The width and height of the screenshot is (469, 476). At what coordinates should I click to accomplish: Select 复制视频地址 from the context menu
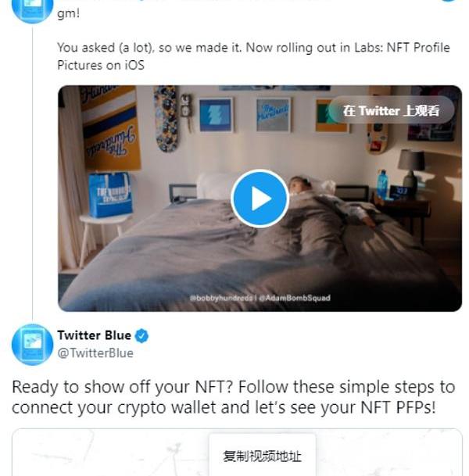(x=263, y=456)
